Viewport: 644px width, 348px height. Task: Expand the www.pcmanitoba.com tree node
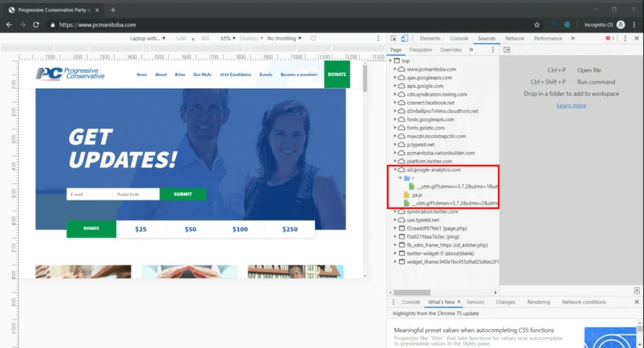(x=395, y=69)
